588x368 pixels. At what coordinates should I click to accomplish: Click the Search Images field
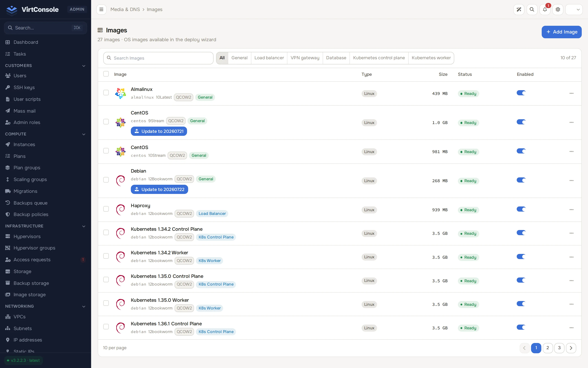pyautogui.click(x=158, y=58)
